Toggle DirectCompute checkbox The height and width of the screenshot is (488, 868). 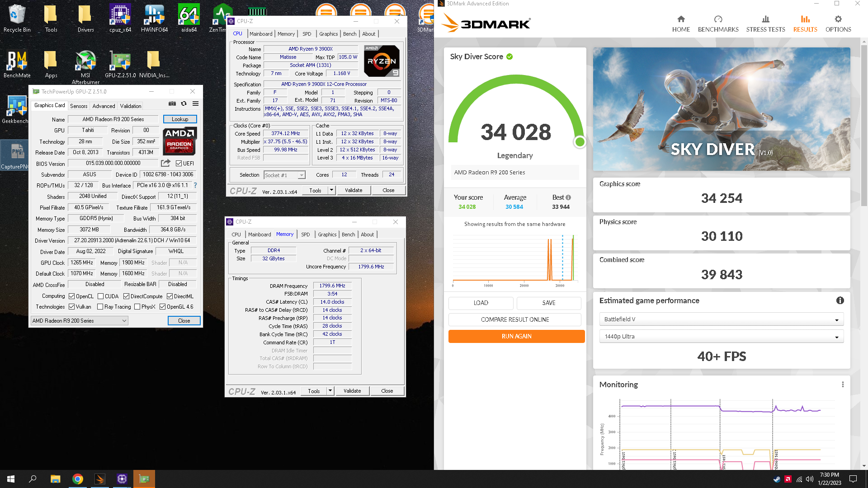(127, 296)
